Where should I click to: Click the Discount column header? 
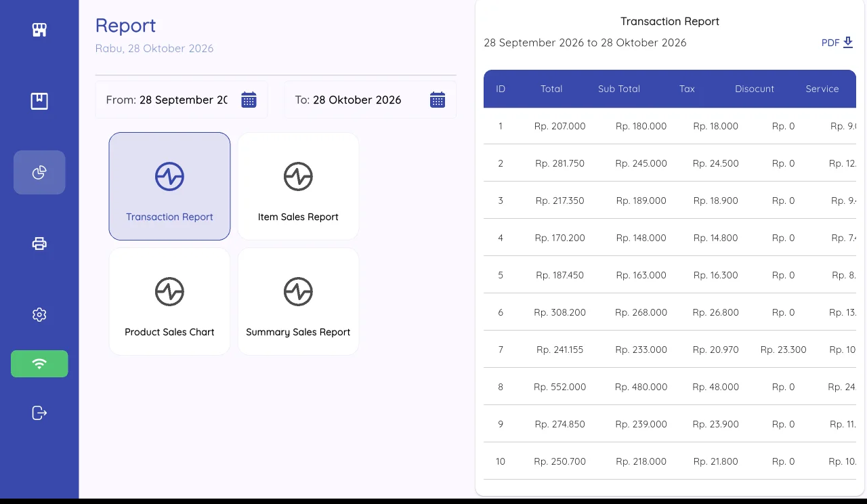coord(755,89)
